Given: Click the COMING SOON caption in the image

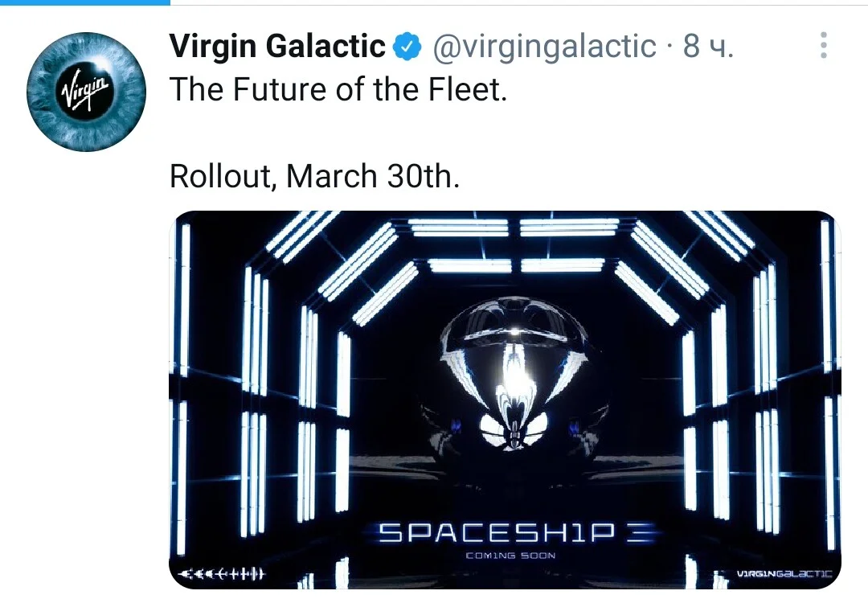Looking at the screenshot, I should (510, 556).
